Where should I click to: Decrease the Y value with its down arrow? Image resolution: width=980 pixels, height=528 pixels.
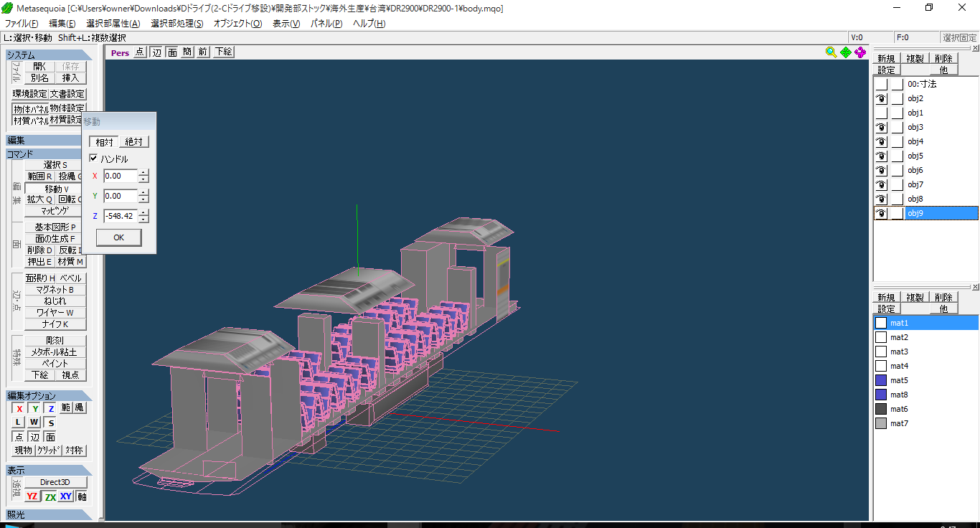pos(144,199)
